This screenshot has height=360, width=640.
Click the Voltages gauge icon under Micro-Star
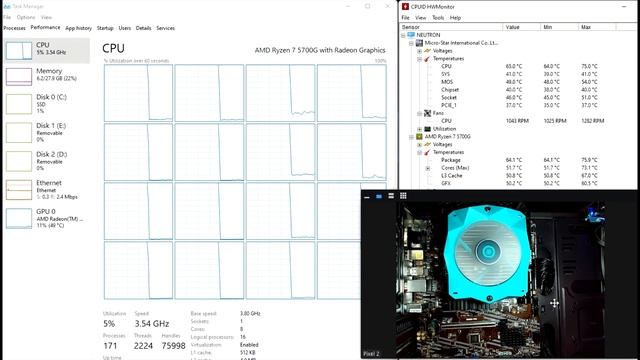pos(427,51)
